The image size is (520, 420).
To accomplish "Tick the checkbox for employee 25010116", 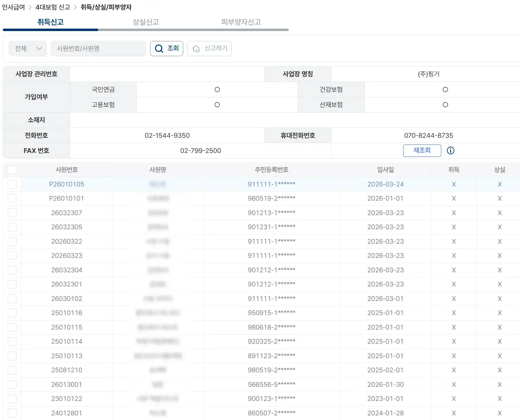I will [x=12, y=313].
